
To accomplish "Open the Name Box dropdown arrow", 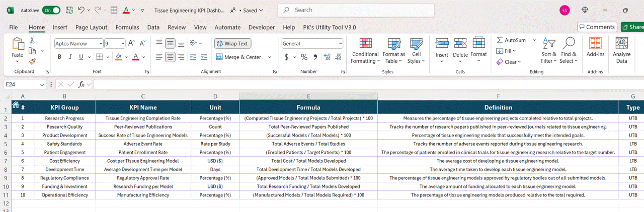I will tap(41, 84).
